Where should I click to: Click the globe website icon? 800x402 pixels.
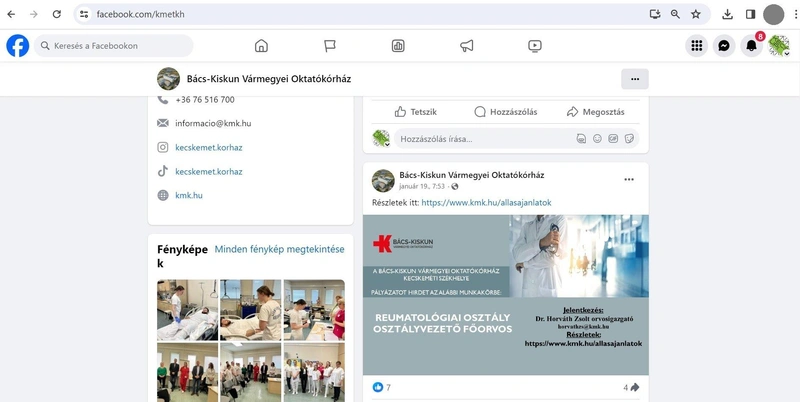(x=163, y=195)
